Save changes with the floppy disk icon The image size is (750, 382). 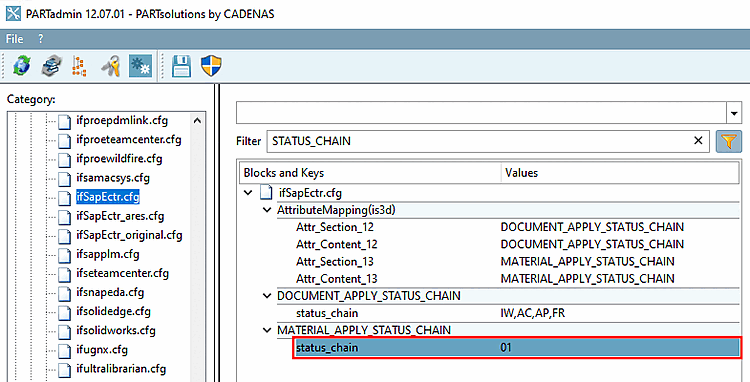click(182, 66)
